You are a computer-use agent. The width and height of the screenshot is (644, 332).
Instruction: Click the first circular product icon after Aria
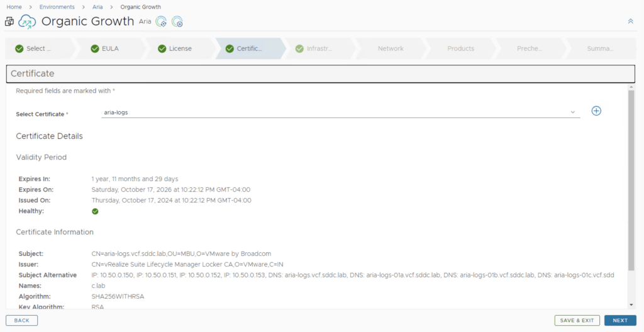(x=161, y=22)
